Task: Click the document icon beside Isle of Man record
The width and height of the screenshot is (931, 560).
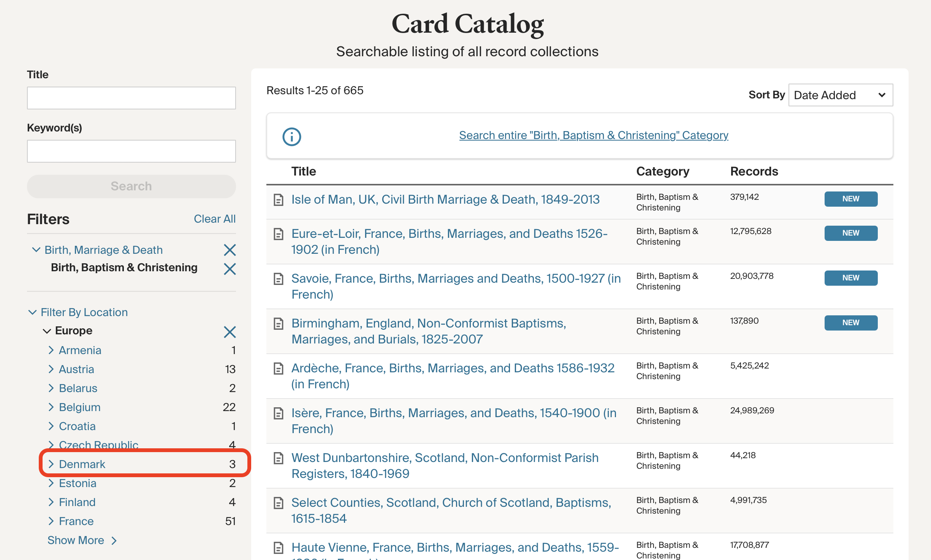Action: pos(279,199)
